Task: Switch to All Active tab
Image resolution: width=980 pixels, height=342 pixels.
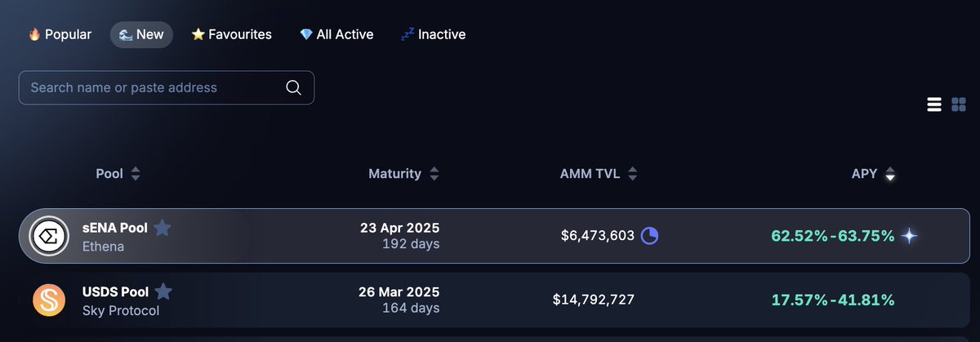Action: (x=336, y=34)
